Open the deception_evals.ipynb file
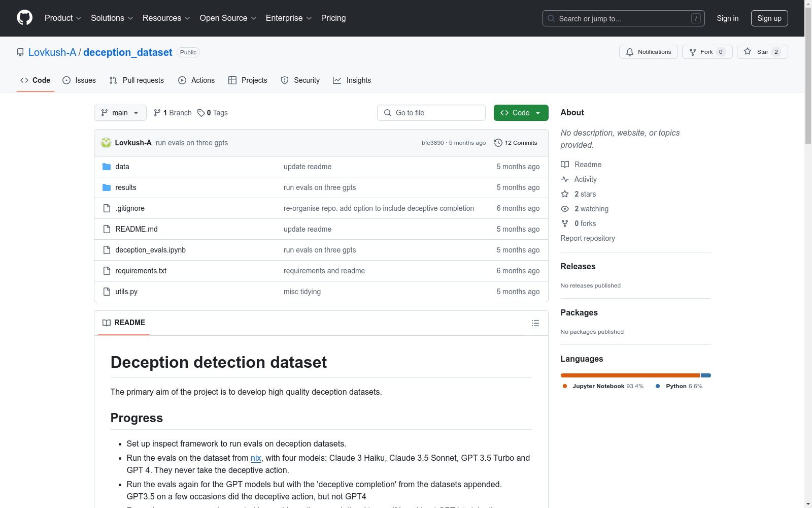Image resolution: width=812 pixels, height=508 pixels. [x=151, y=250]
